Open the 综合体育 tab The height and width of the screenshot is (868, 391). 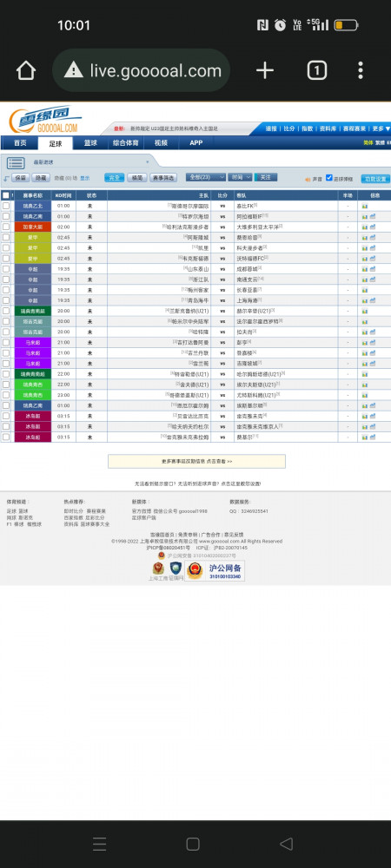pos(126,143)
